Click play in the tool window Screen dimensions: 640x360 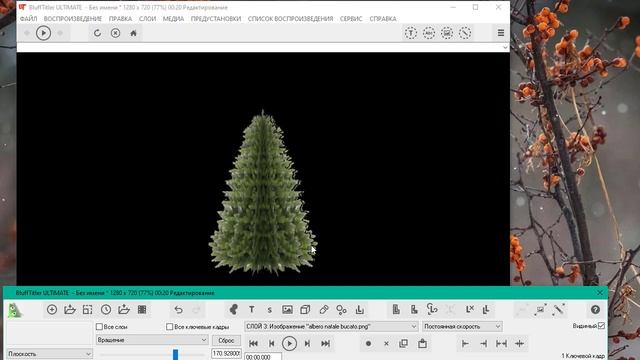(x=289, y=344)
